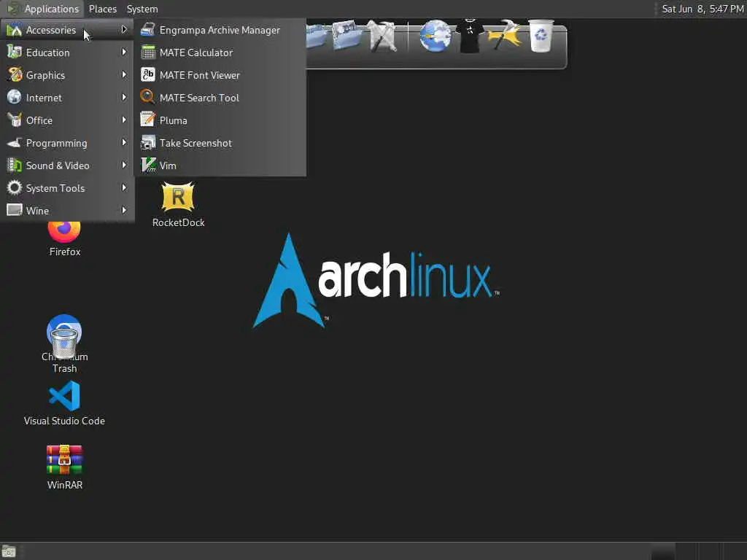Open the Places menu
This screenshot has width=747, height=560.
tap(102, 9)
